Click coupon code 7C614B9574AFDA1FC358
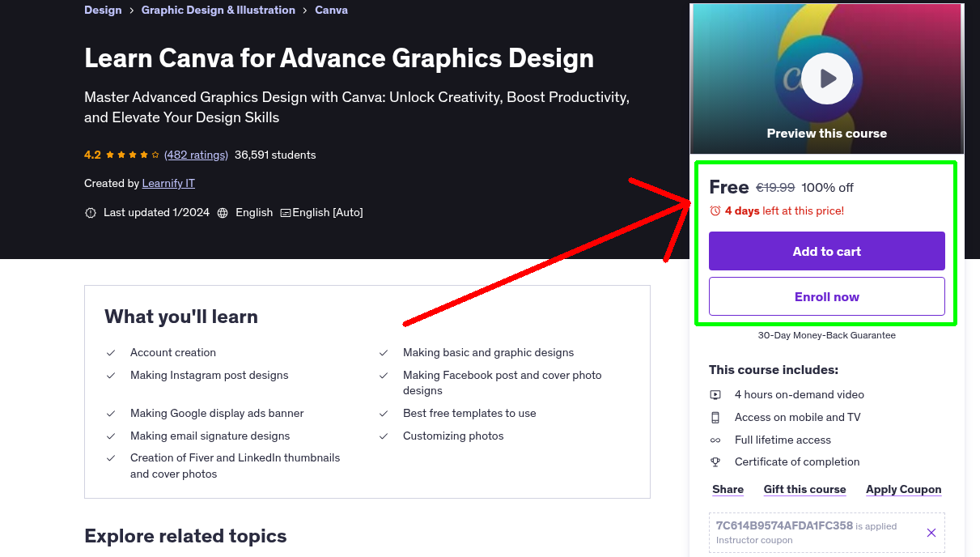The height and width of the screenshot is (557, 980). coord(784,525)
